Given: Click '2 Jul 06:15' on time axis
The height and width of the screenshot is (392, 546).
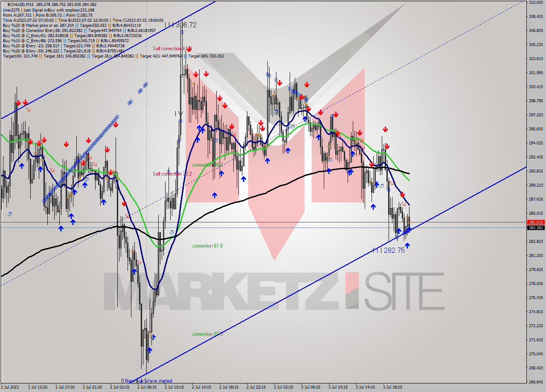Looking at the screenshot, I should [147, 387].
